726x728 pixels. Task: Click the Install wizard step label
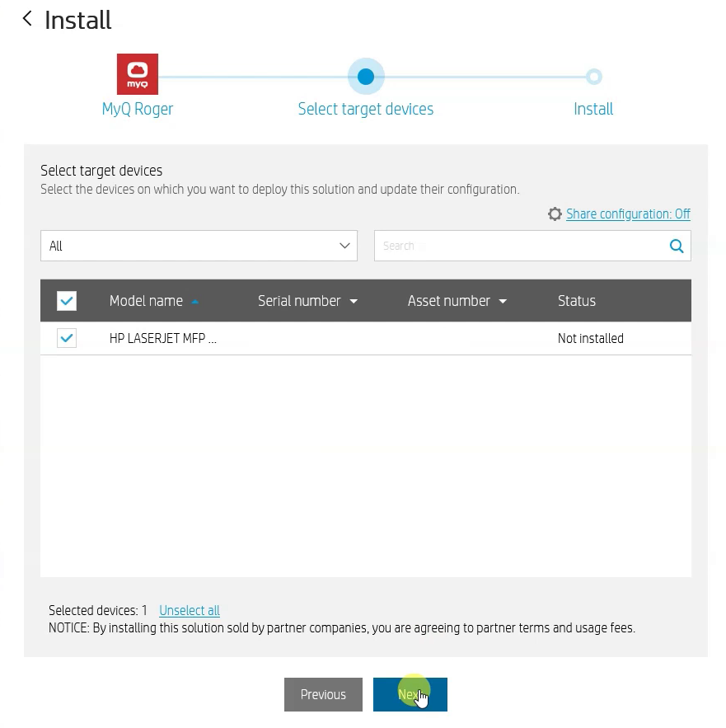click(x=593, y=108)
